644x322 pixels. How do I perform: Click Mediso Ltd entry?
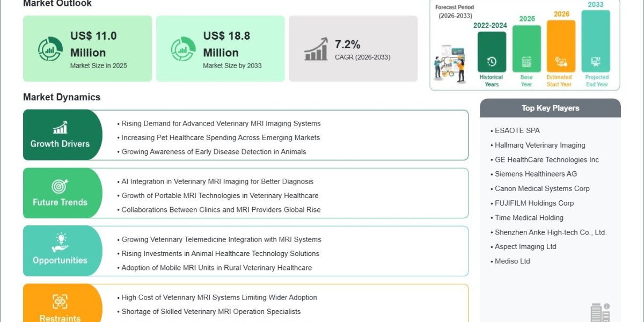(x=513, y=261)
